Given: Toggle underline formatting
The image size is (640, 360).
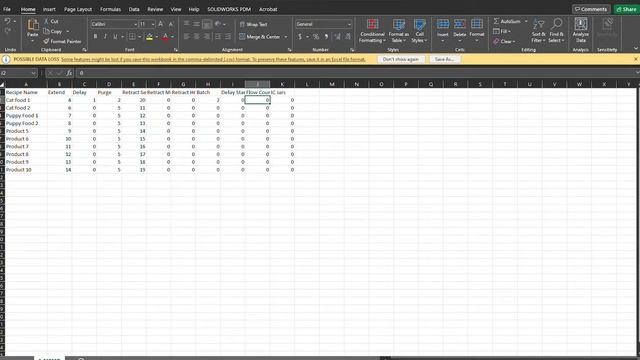Looking at the screenshot, I should pos(115,37).
